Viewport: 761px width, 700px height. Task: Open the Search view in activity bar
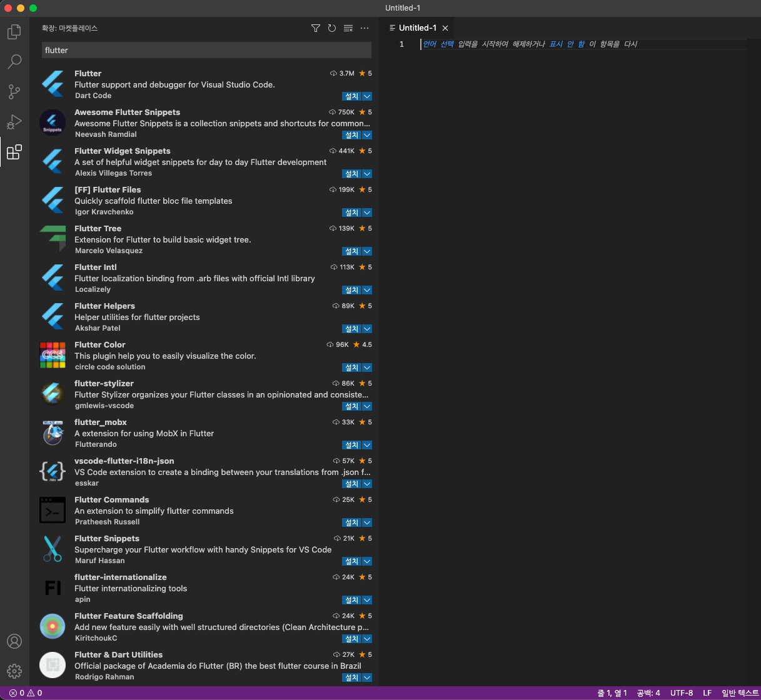pyautogui.click(x=14, y=61)
